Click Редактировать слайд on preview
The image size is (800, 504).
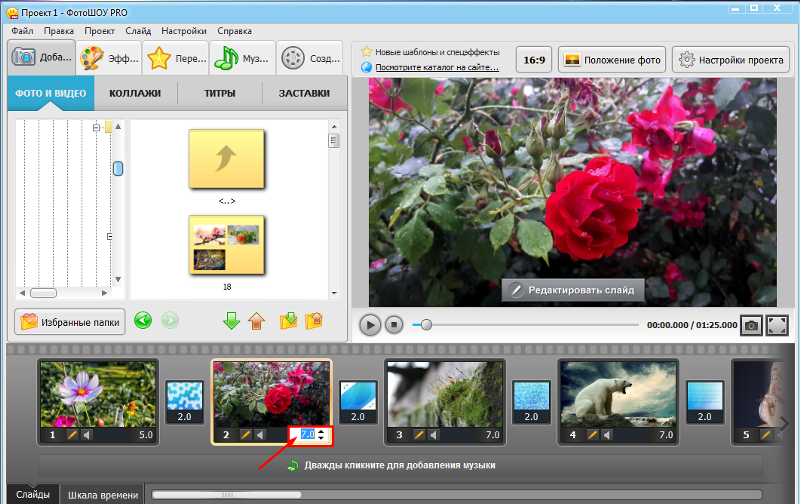(x=573, y=290)
